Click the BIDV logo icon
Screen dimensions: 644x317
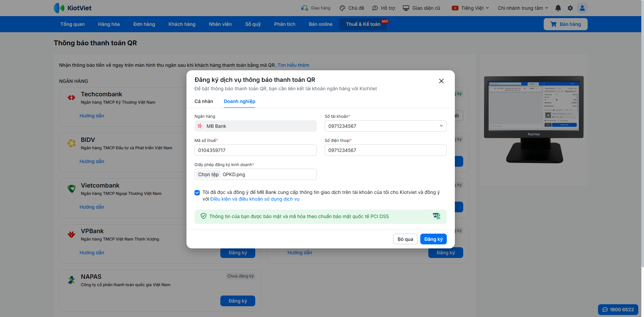(x=71, y=143)
